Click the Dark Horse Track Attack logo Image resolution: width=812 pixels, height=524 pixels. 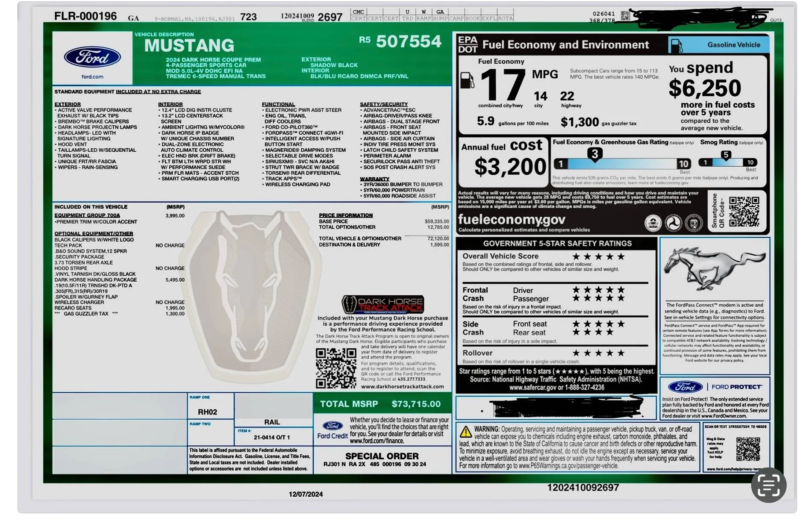point(382,305)
